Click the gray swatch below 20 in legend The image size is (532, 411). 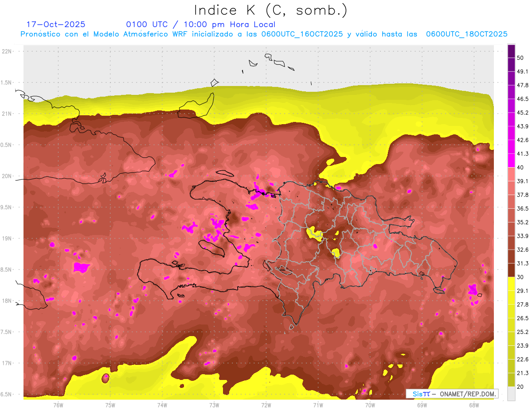pyautogui.click(x=511, y=393)
